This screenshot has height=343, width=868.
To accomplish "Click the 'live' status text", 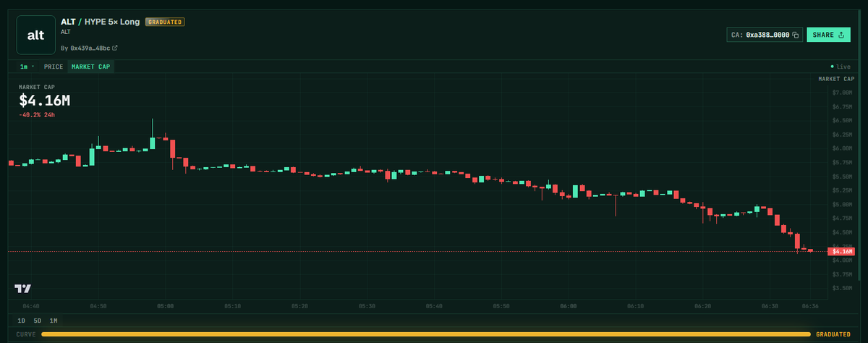I will [x=843, y=67].
